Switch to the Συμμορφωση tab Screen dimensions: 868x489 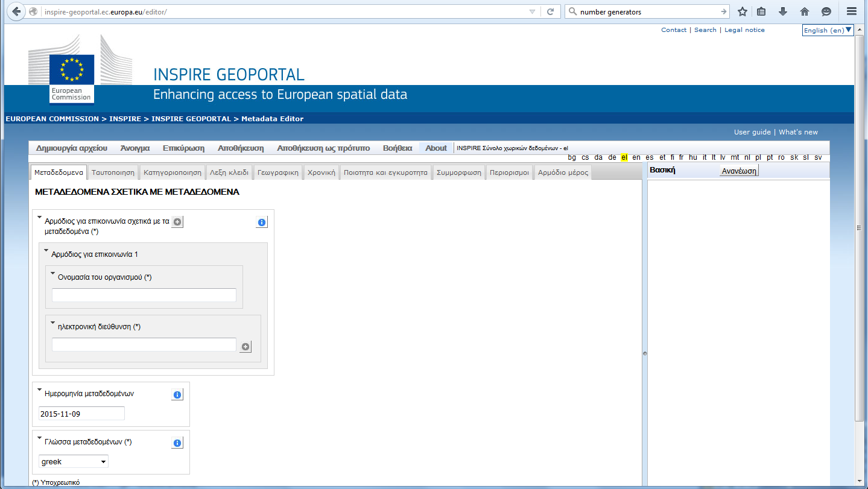click(x=459, y=172)
